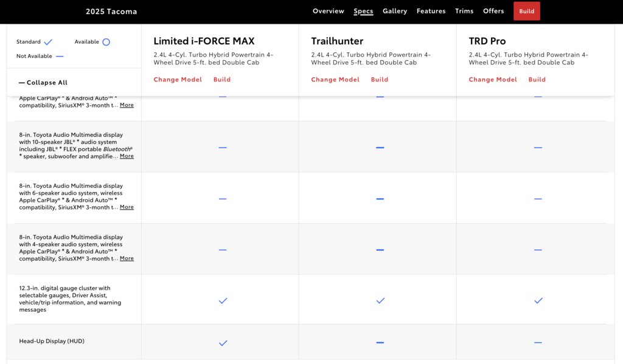The width and height of the screenshot is (623, 364).
Task: Click the red Build button in the header
Action: click(526, 11)
